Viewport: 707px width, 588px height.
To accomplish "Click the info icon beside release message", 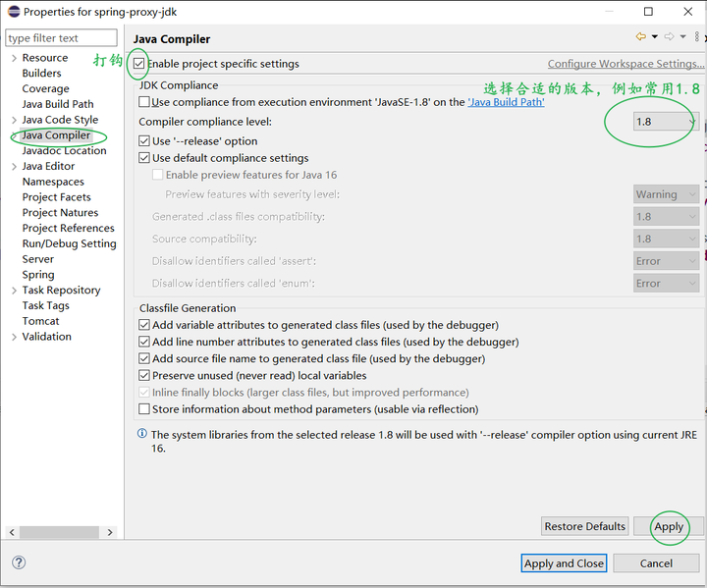I will (142, 434).
